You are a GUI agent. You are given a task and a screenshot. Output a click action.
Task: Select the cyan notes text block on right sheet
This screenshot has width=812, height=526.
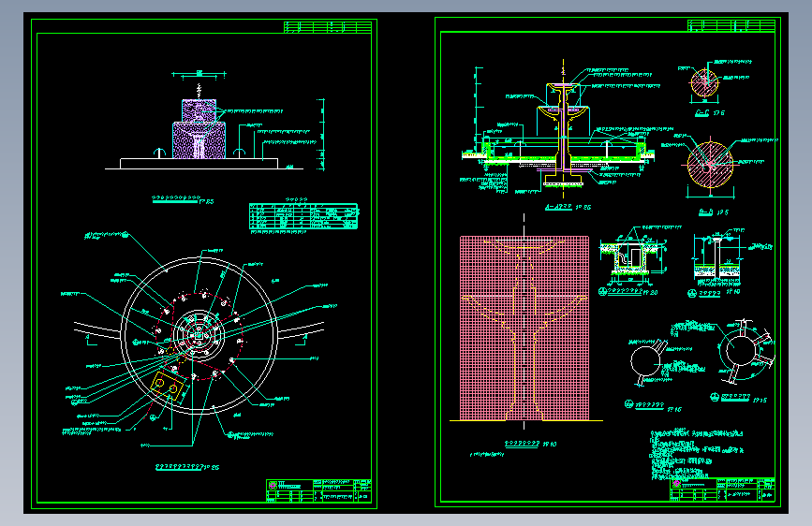(x=697, y=454)
